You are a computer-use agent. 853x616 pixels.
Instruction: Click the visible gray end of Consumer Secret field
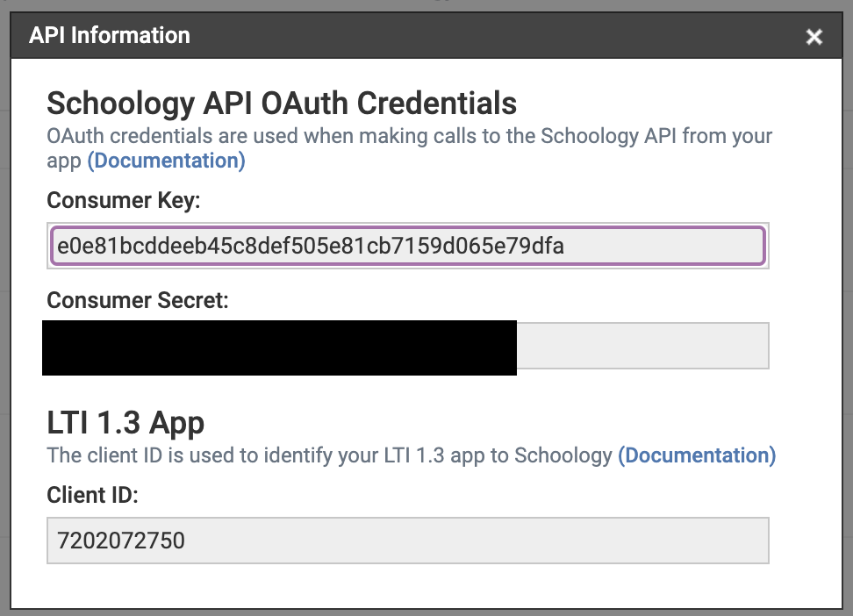(642, 346)
